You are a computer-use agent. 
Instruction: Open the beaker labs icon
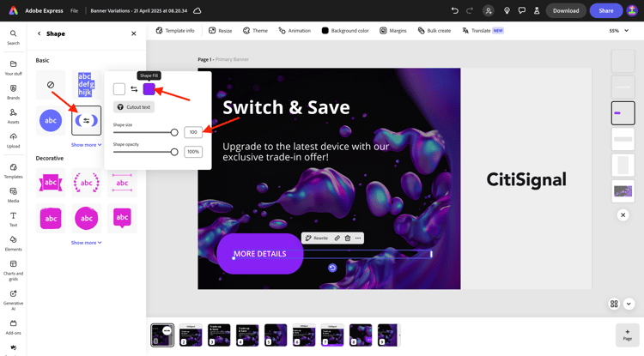point(537,10)
